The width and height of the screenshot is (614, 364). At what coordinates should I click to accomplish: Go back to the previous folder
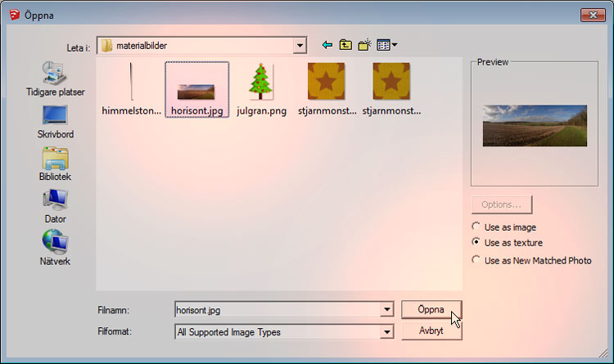tap(327, 46)
